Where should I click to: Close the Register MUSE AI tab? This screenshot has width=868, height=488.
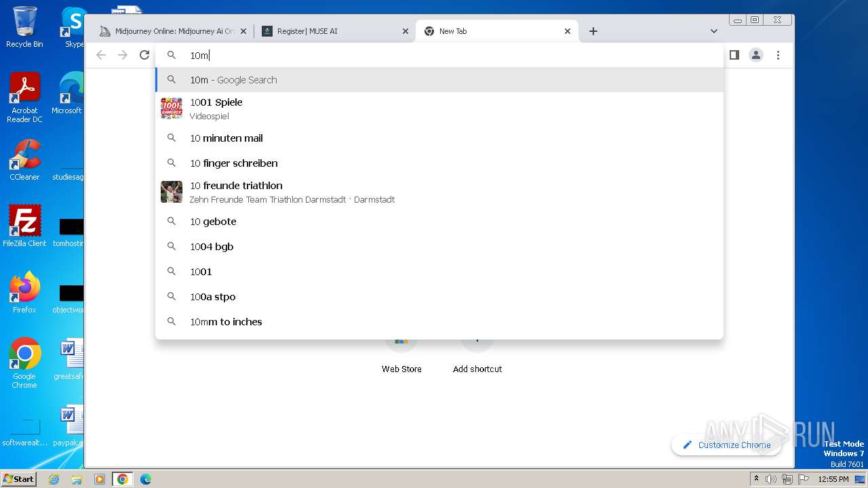pyautogui.click(x=406, y=31)
